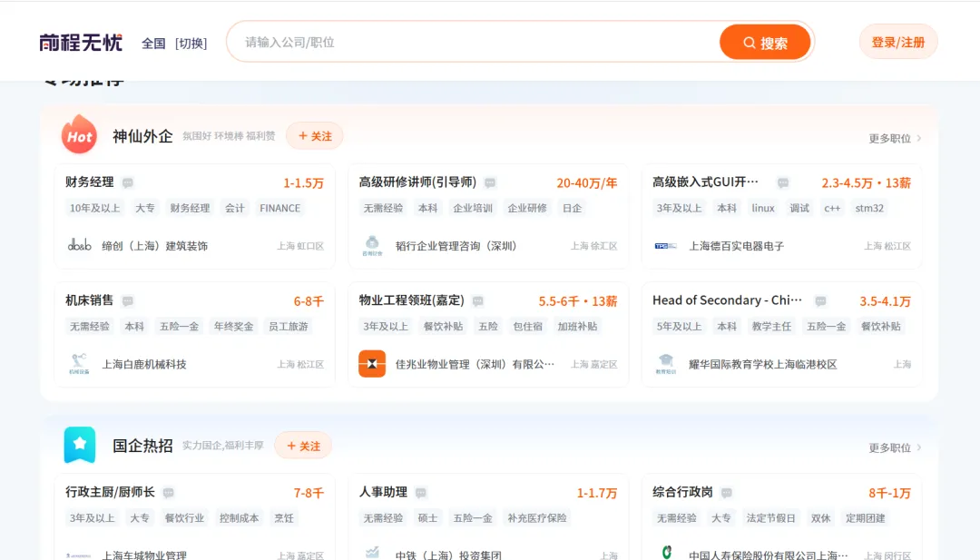Click the 国企热招 section title
Screen dimensions: 980x560
point(142,446)
